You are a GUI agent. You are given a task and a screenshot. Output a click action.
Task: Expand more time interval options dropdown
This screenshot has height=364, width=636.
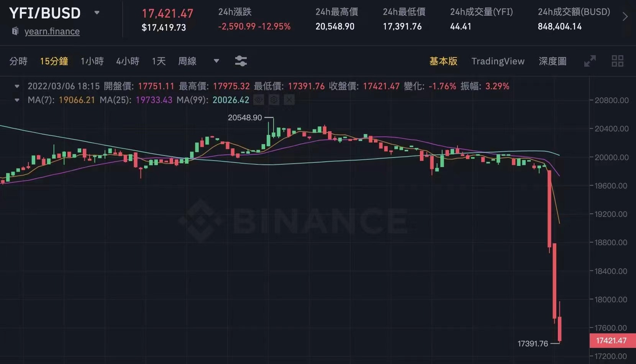pyautogui.click(x=216, y=61)
